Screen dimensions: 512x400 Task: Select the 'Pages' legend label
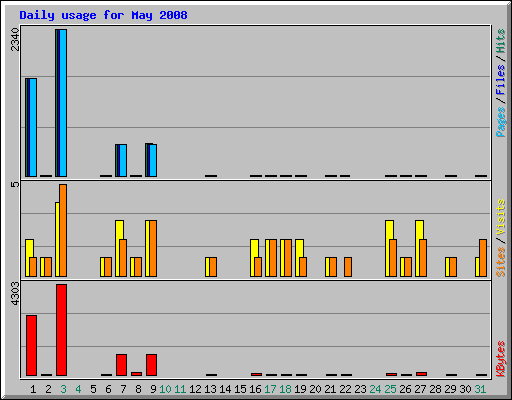point(501,122)
